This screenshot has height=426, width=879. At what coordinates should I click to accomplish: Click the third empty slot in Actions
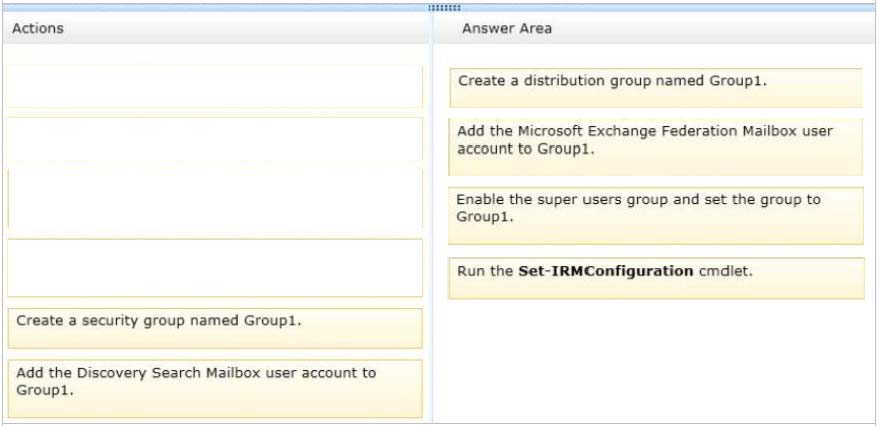pos(214,200)
